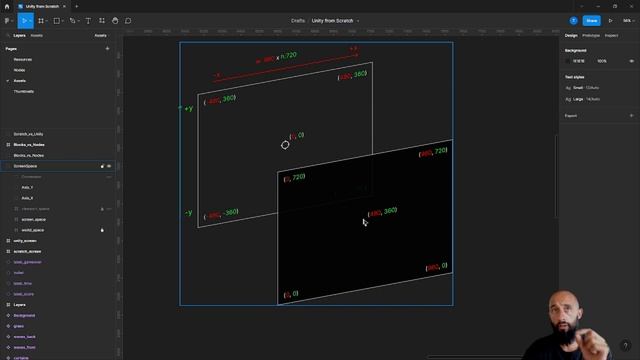640x360 pixels.
Task: Click Drafts in the file path
Action: tap(298, 20)
